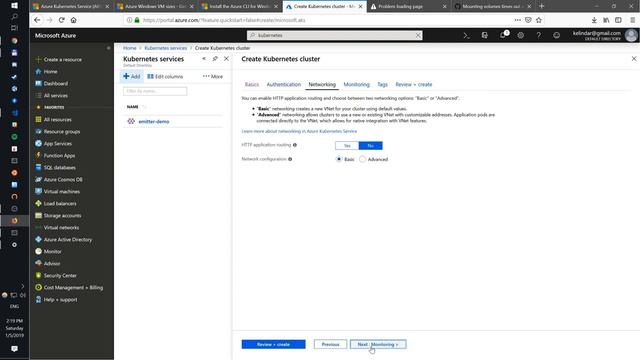Viewport: 640px width, 360px height.
Task: Open account avatar for kelindar@gmail.com
Action: (631, 36)
